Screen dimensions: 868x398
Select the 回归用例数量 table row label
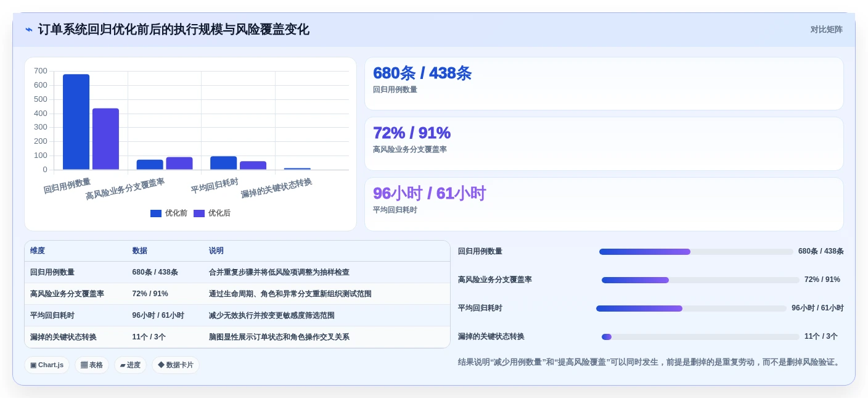coord(52,272)
